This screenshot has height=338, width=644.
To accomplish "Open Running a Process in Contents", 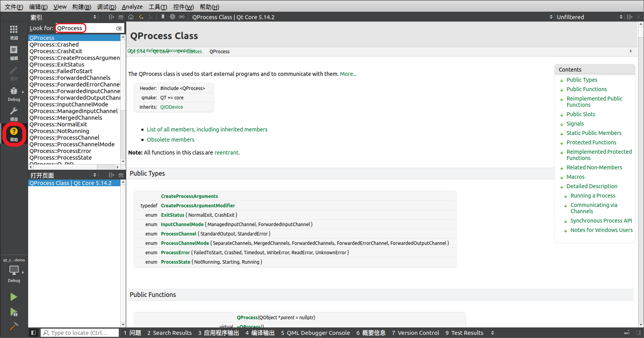I will click(x=592, y=196).
